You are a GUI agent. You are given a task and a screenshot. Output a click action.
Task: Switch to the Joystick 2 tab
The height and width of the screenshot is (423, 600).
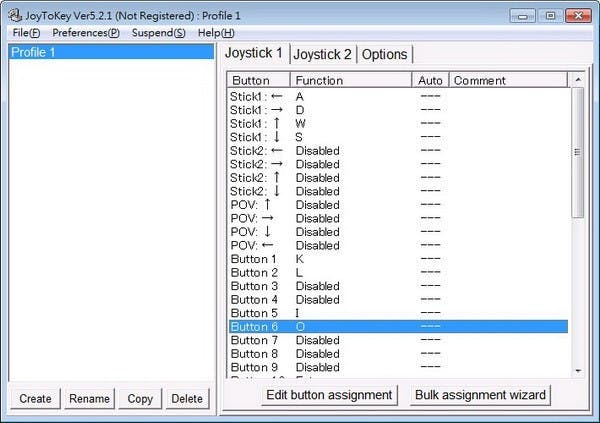[x=322, y=54]
